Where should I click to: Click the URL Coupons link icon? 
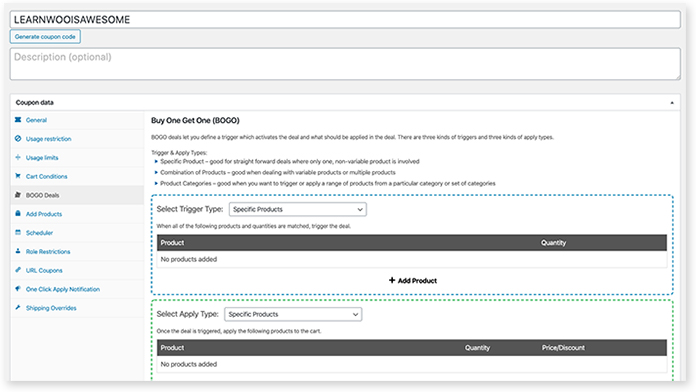tap(18, 270)
